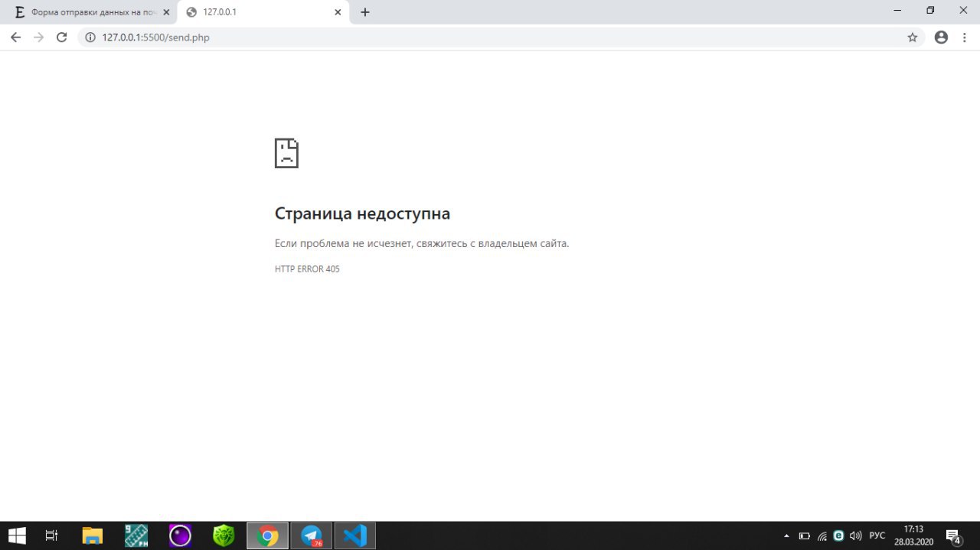Open the Wi-Fi network icon
This screenshot has width=980, height=550.
822,535
